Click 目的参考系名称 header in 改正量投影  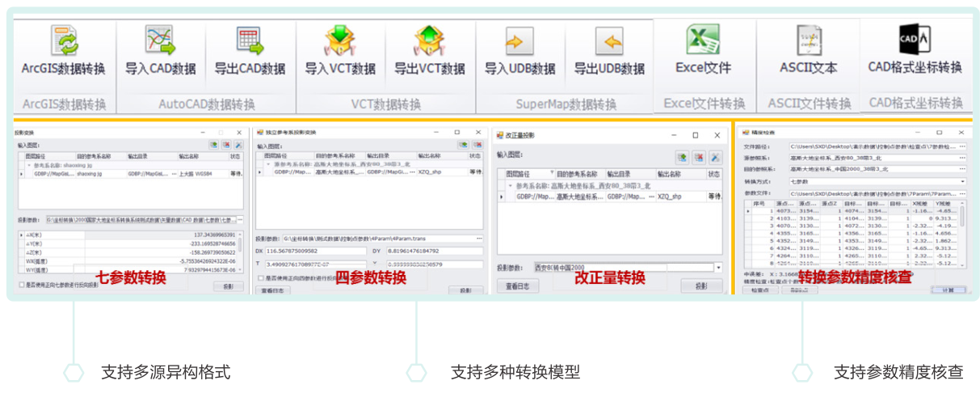pos(581,174)
